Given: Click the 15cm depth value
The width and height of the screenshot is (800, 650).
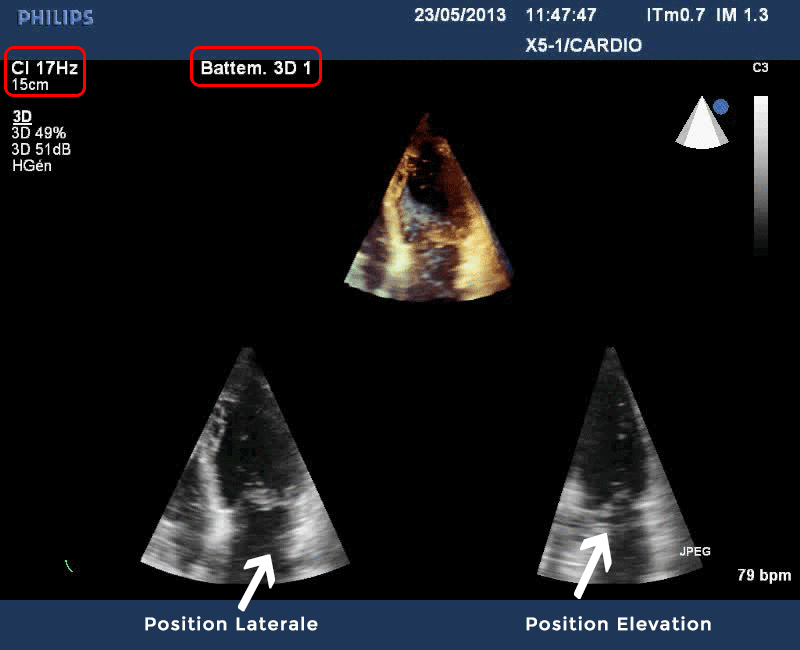Looking at the screenshot, I should click(30, 85).
